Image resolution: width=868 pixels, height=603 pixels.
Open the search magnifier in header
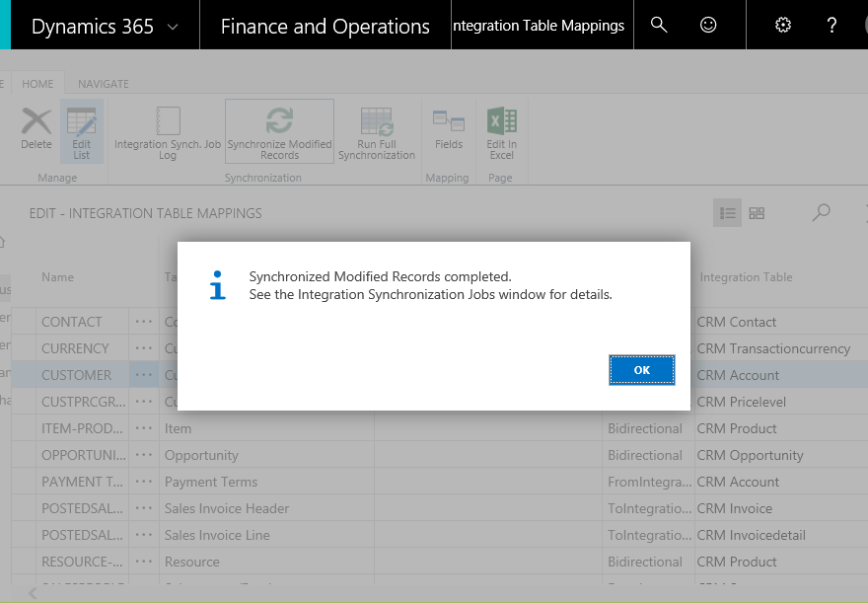tap(658, 25)
